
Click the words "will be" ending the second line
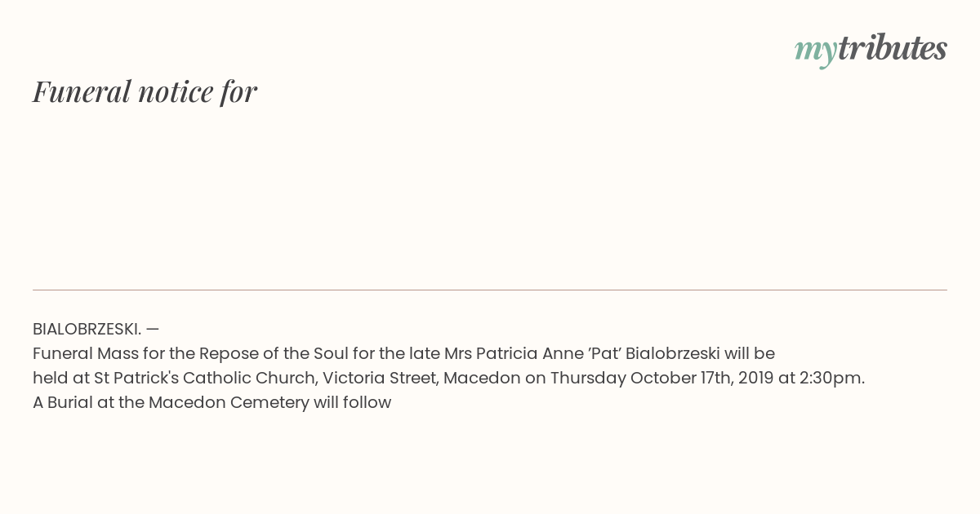pos(750,353)
